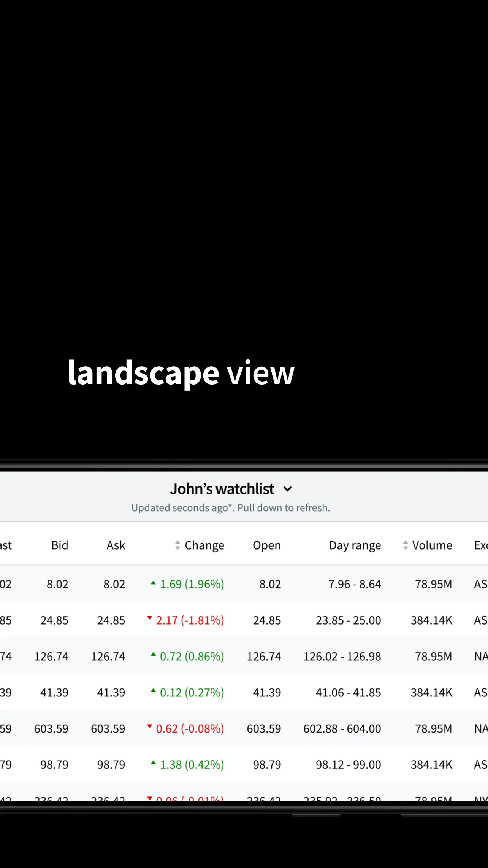Click green up triangle next to 1.69 (1.96%)

tap(153, 583)
